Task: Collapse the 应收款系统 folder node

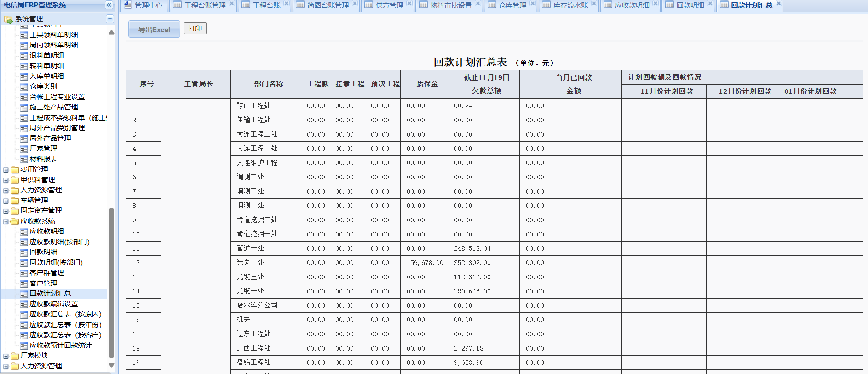Action: coord(6,222)
